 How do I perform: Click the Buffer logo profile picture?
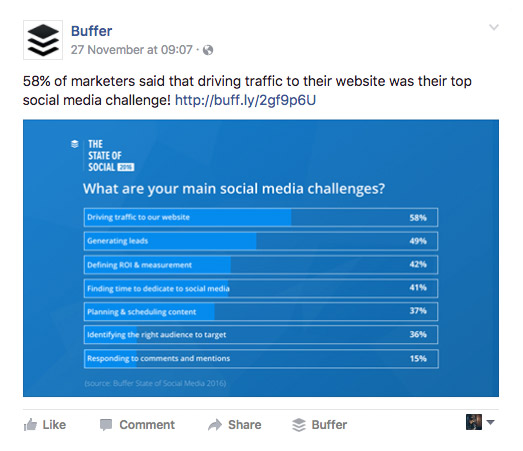tap(43, 40)
